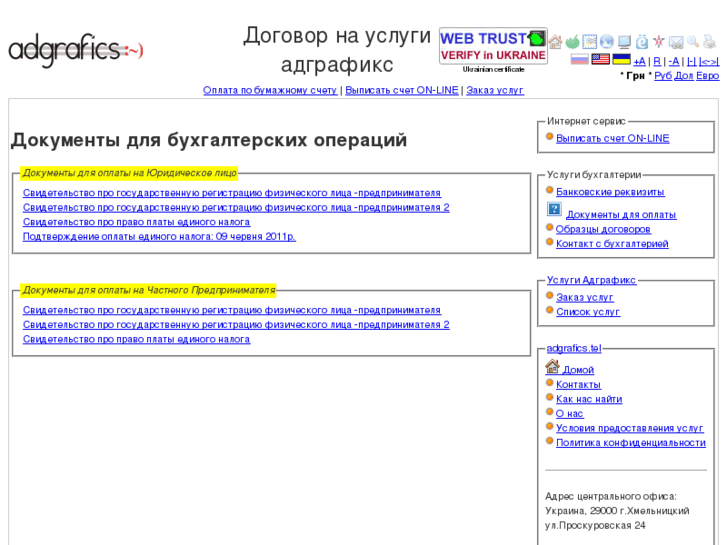Click the page title Договор на услуги адграфикс
The width and height of the screenshot is (727, 545).
337,50
